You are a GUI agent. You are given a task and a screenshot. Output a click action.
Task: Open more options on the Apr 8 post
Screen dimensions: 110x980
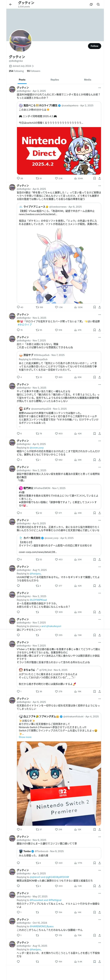click(99, 186)
